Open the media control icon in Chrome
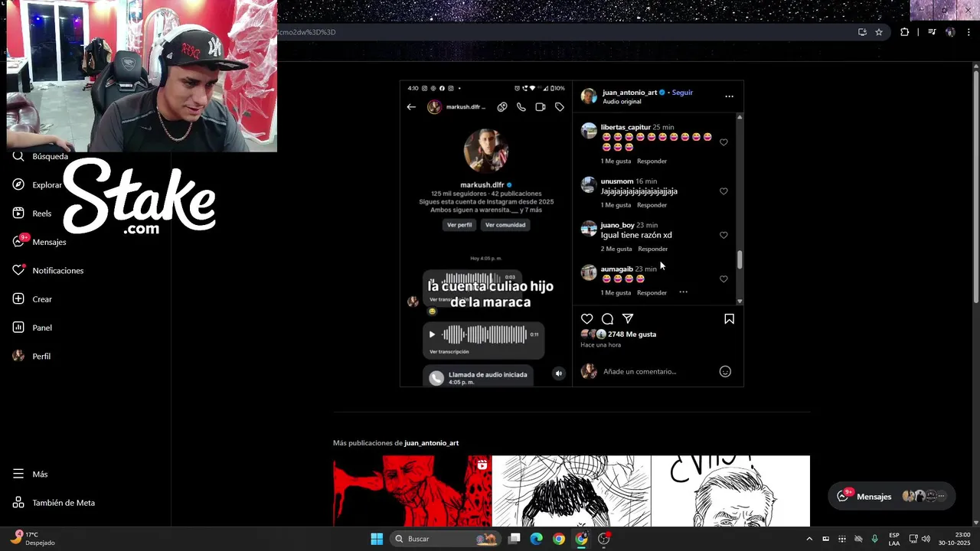This screenshot has height=551, width=980. tap(932, 32)
